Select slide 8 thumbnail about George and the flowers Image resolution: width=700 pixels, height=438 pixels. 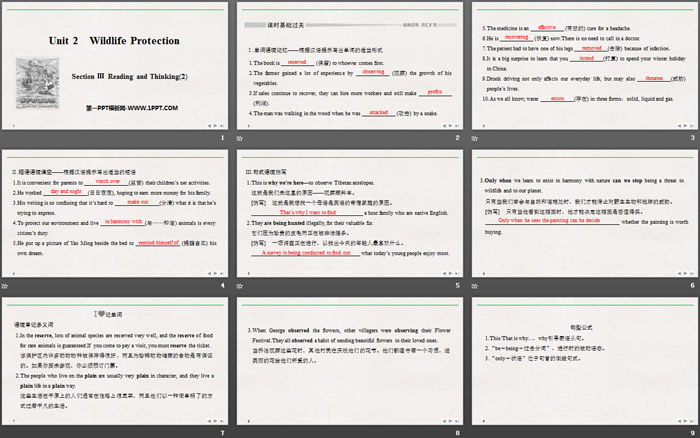(x=350, y=361)
